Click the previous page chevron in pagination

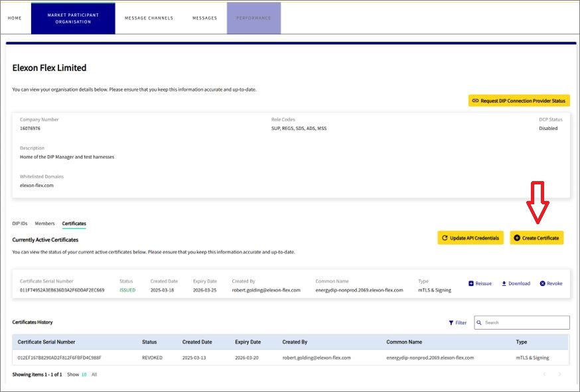pos(545,373)
